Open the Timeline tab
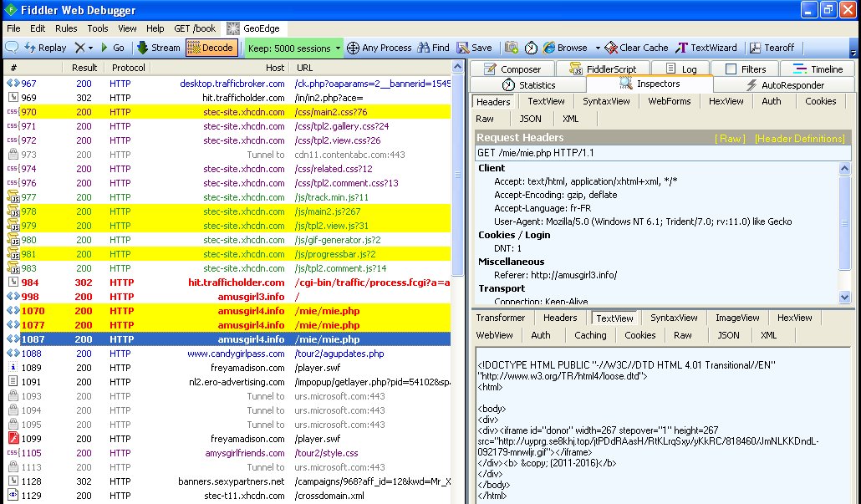The width and height of the screenshot is (861, 504). 818,69
